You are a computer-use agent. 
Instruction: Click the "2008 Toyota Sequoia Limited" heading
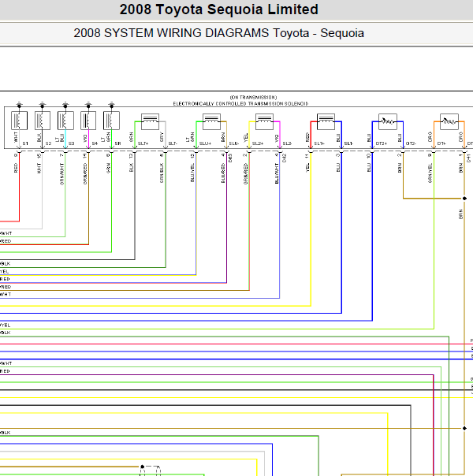click(219, 9)
